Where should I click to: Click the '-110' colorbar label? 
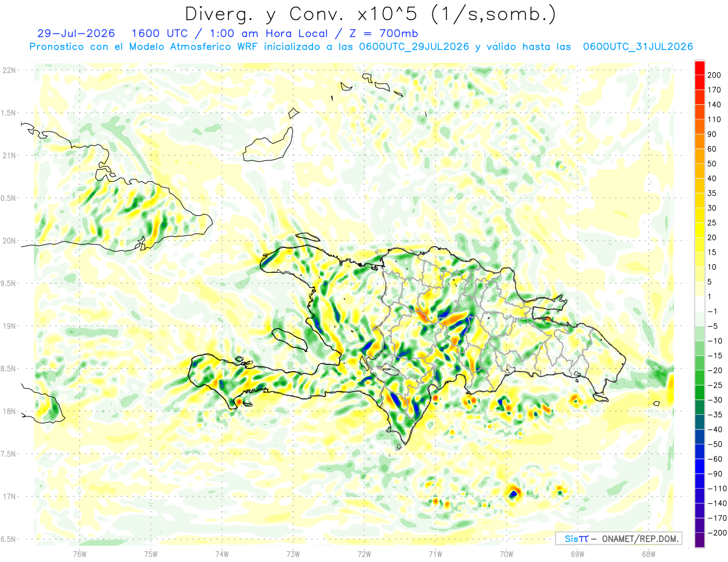(716, 488)
